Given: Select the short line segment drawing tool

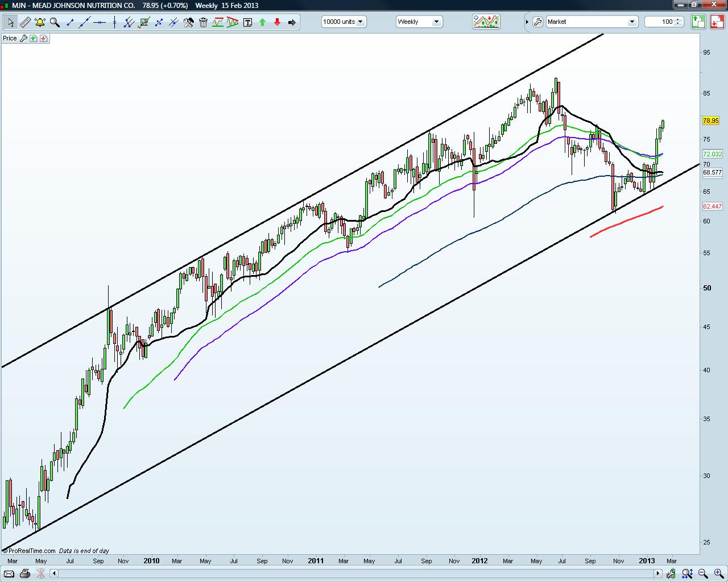Looking at the screenshot, I should 70,22.
